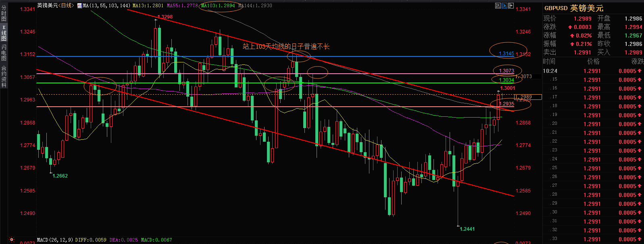Screen dimensions: 644x244
Task: Click the up arrow in the 10:24 row
Action: (x=640, y=71)
